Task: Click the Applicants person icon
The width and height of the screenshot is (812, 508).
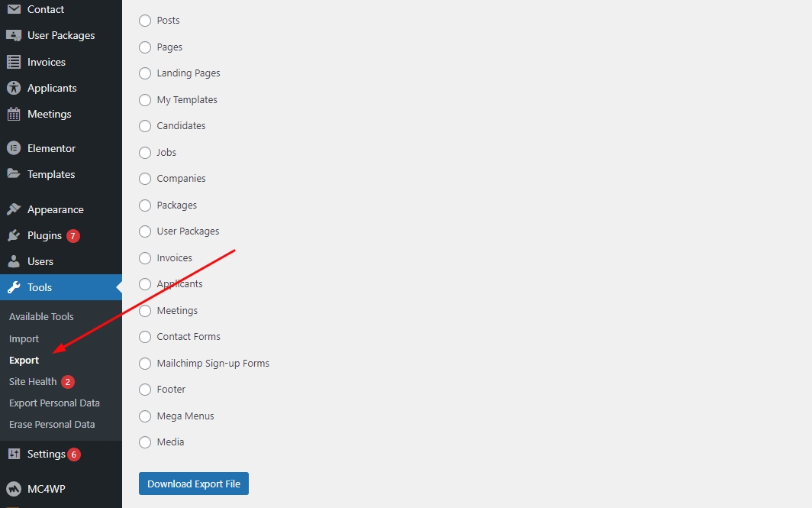Action: (14, 88)
